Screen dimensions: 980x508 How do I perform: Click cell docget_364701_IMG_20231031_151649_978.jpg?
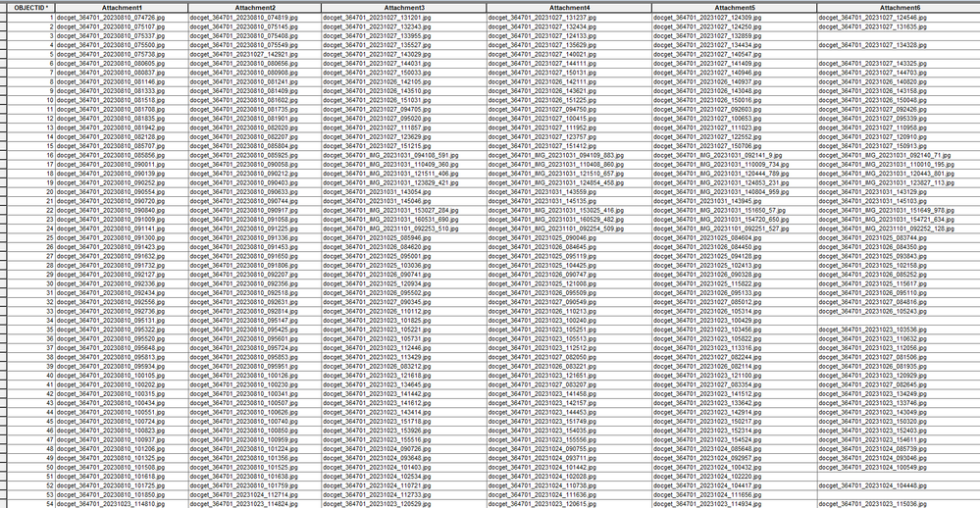[x=899, y=211]
